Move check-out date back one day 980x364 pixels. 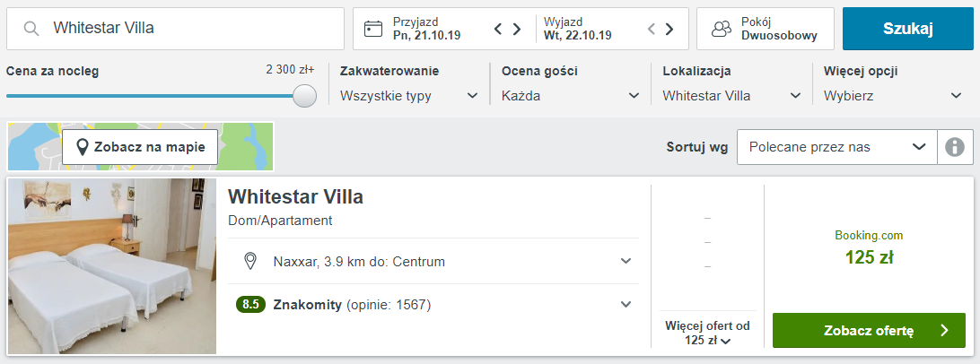click(652, 29)
